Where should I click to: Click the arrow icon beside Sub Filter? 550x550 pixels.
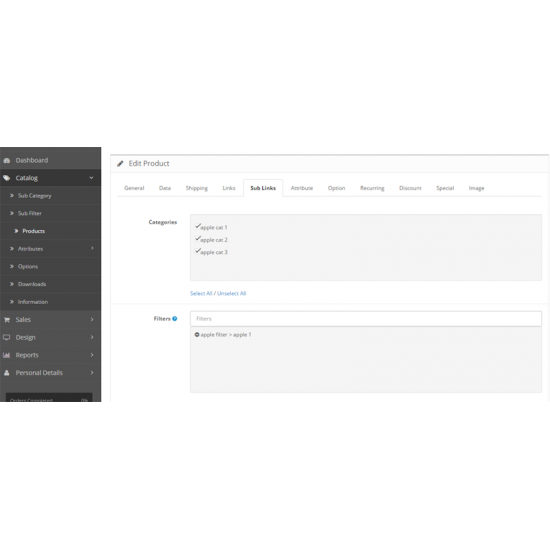pos(12,213)
